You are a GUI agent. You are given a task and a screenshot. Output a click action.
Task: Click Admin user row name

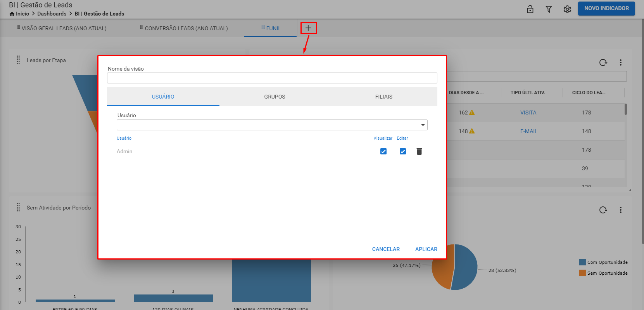124,151
